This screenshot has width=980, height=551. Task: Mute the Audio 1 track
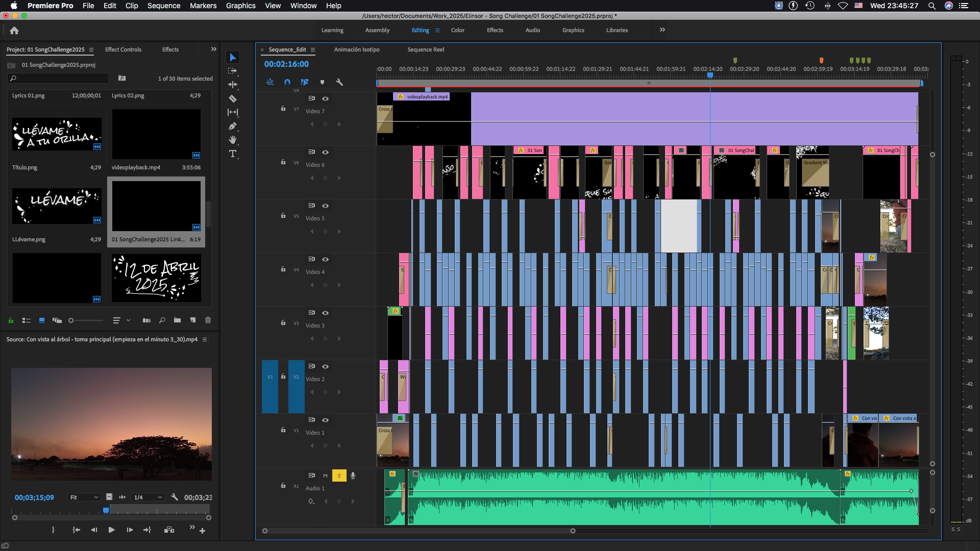(x=325, y=475)
